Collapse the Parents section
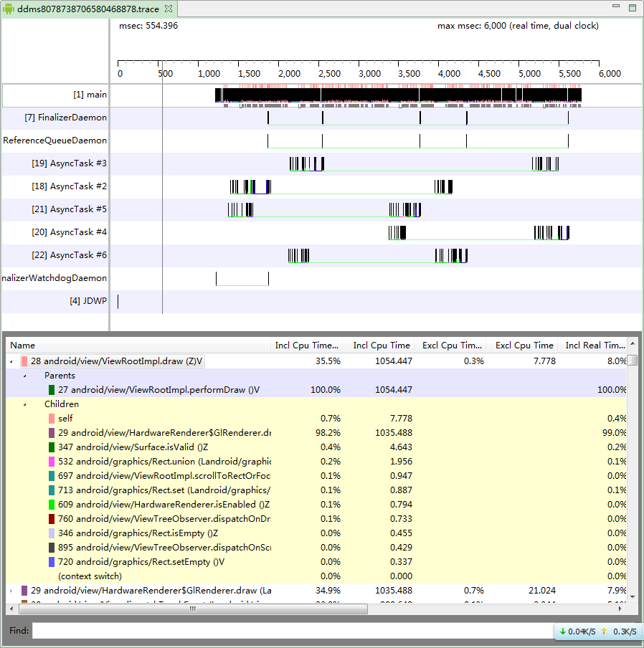The width and height of the screenshot is (644, 648). 24,376
